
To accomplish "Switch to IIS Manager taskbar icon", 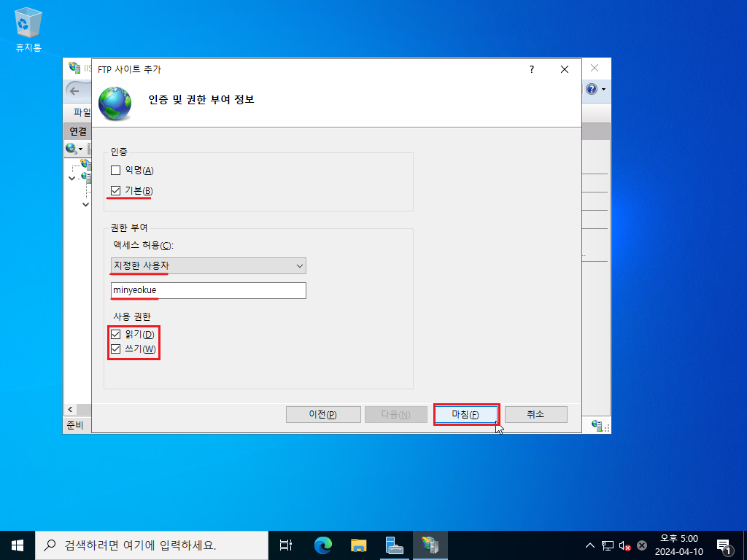I will click(x=430, y=545).
